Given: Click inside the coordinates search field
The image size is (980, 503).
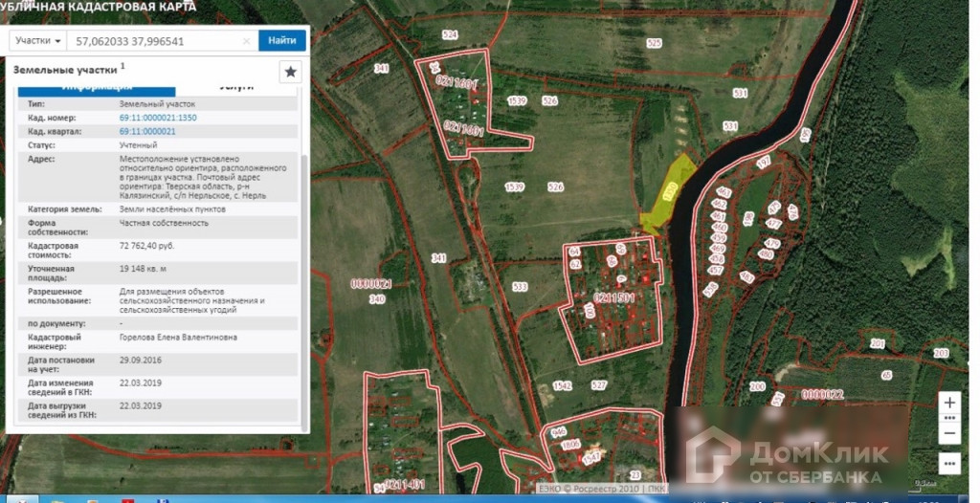Looking at the screenshot, I should tap(153, 41).
